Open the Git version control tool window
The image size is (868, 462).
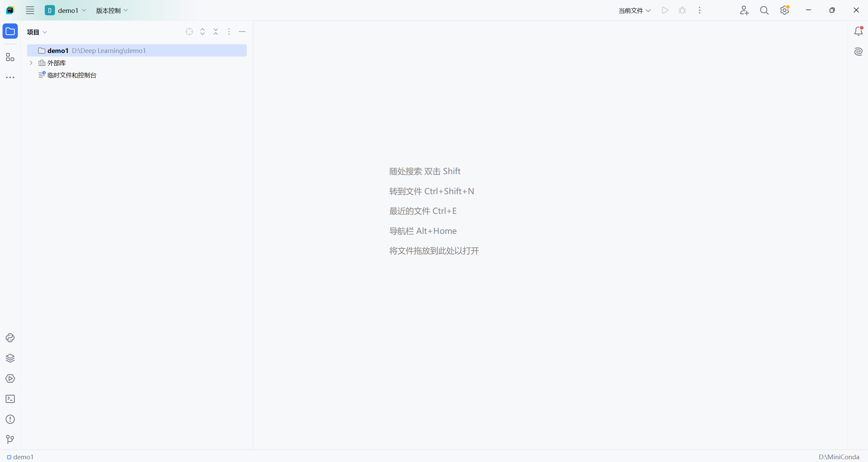click(x=10, y=440)
